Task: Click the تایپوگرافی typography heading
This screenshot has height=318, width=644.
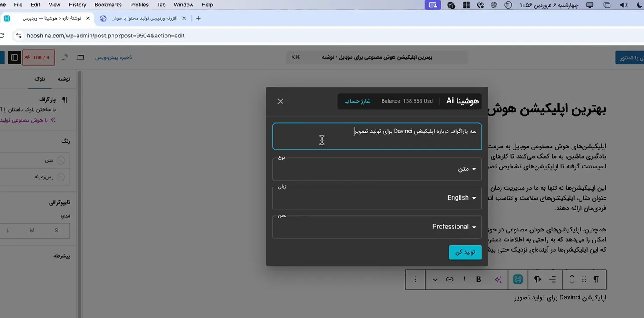Action: click(x=59, y=203)
